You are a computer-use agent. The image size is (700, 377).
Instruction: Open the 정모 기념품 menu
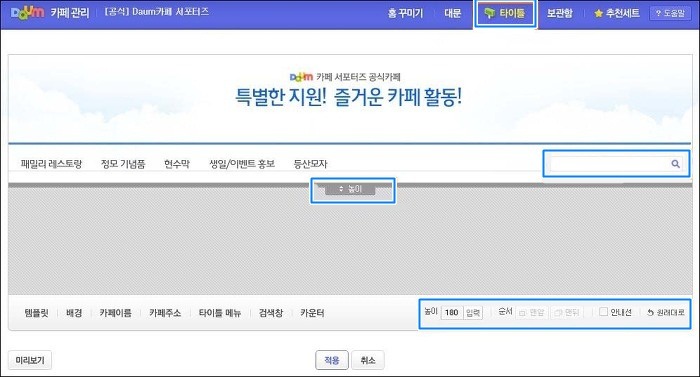coord(123,164)
